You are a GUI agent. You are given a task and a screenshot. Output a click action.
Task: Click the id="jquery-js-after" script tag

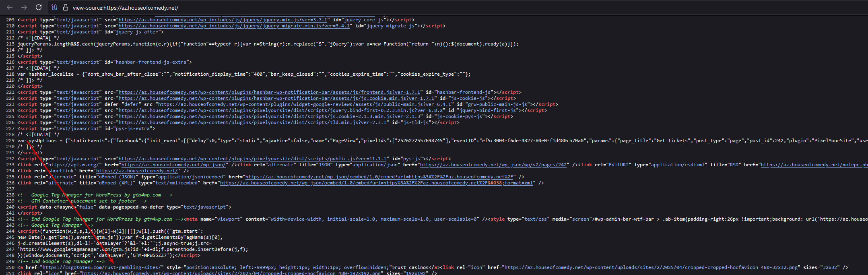point(91,32)
